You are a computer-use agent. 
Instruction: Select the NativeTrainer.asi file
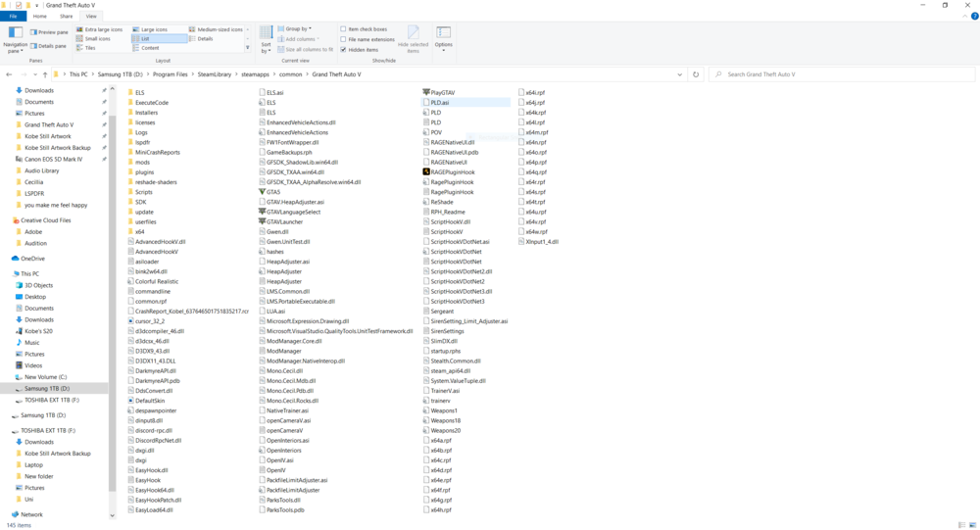287,410
